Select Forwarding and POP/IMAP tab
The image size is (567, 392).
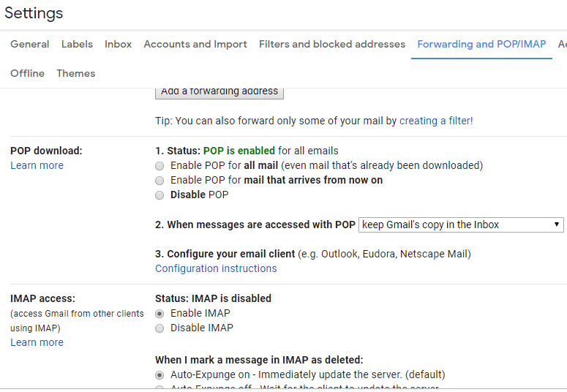pyautogui.click(x=481, y=45)
